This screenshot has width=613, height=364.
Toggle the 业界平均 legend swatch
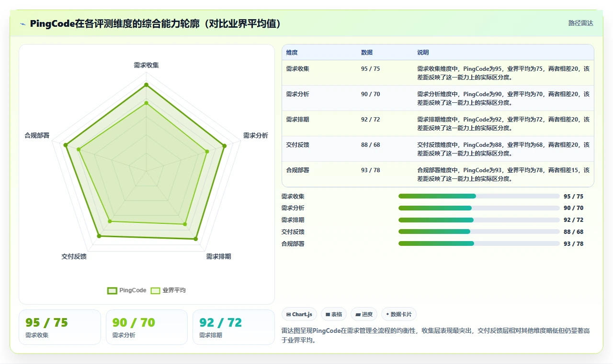point(155,290)
